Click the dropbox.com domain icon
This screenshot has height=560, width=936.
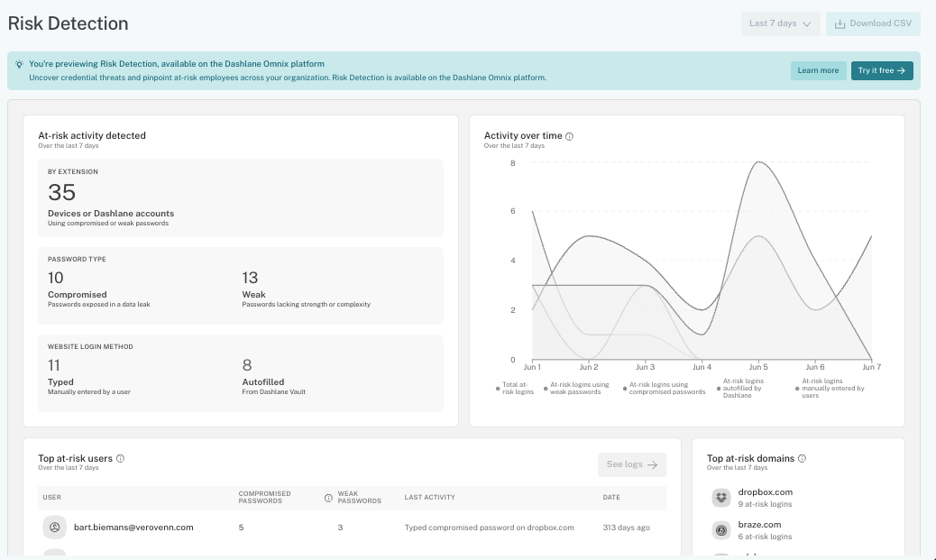tap(721, 497)
